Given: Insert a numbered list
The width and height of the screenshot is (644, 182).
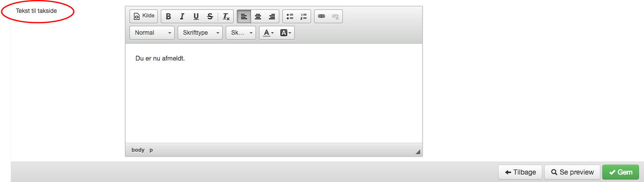Looking at the screenshot, I should 304,16.
